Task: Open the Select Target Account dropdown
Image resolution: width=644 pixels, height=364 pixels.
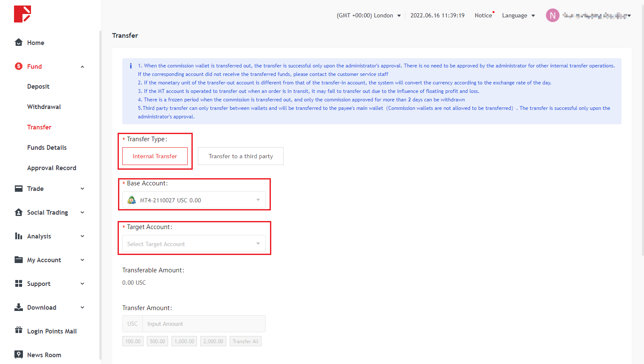Action: pos(194,244)
